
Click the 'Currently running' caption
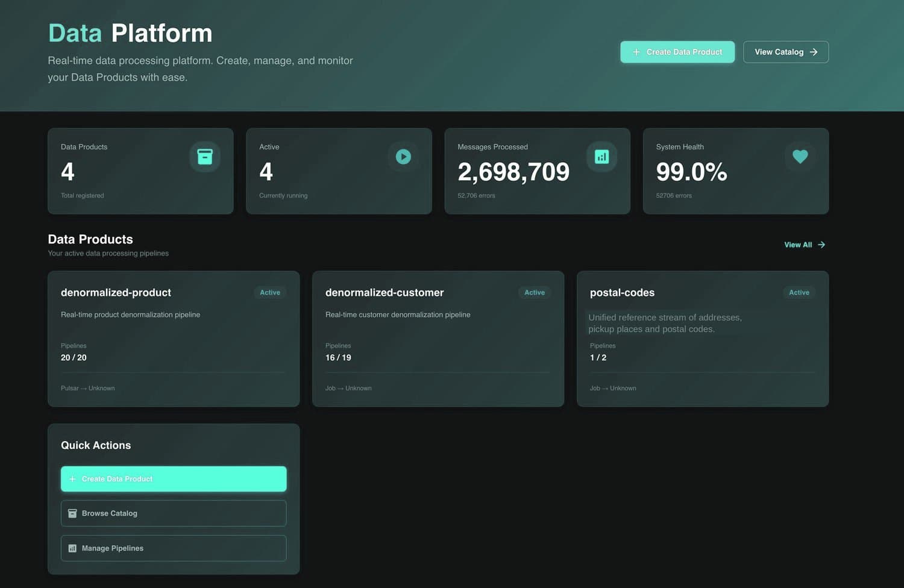point(283,196)
